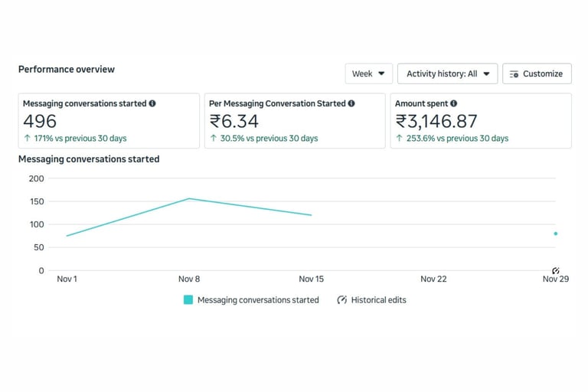The image size is (588, 392).
Task: Select the Messaging conversations started metric card
Action: pyautogui.click(x=109, y=121)
